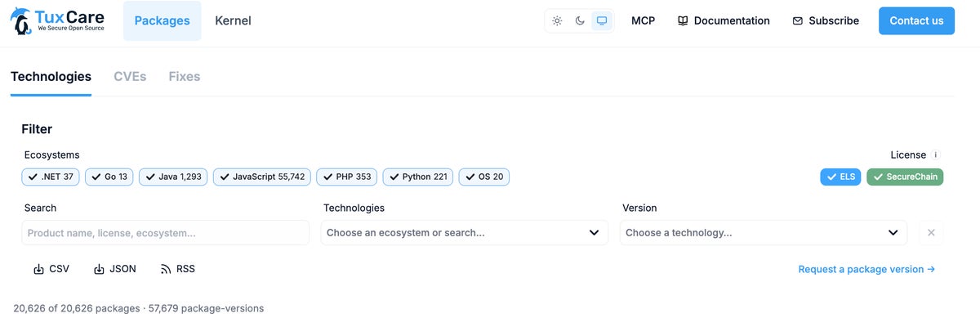Disable the ELS license filter

click(840, 177)
